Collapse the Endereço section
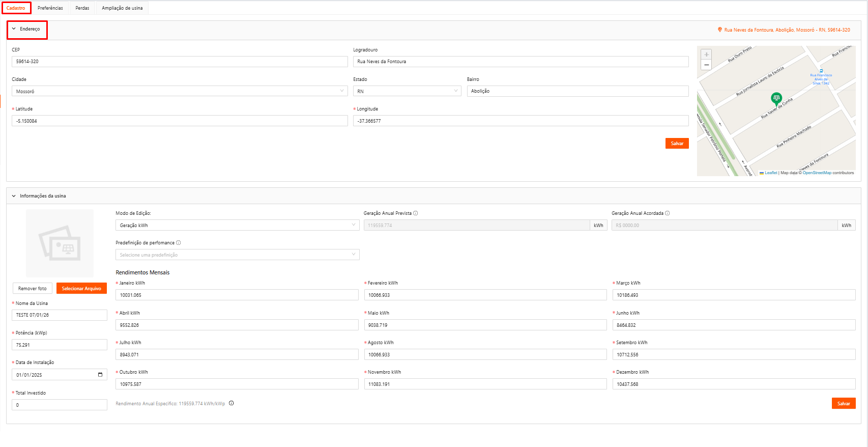This screenshot has height=447, width=868. 14,29
